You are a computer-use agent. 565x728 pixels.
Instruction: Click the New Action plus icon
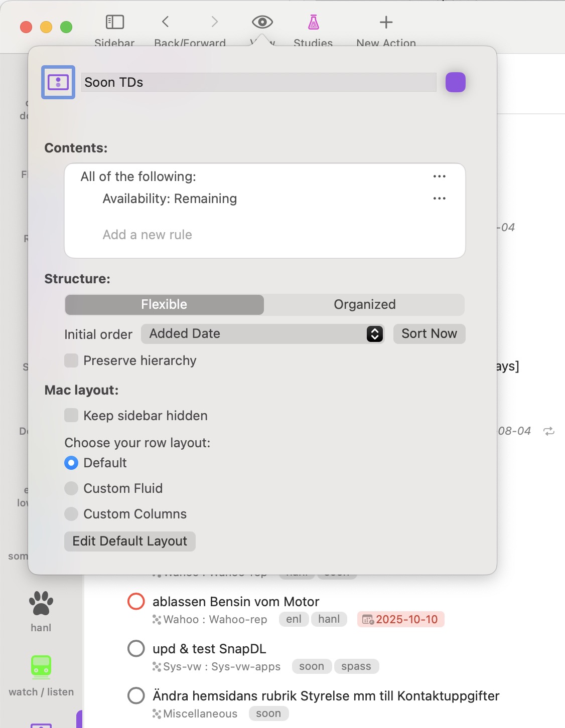pos(386,22)
